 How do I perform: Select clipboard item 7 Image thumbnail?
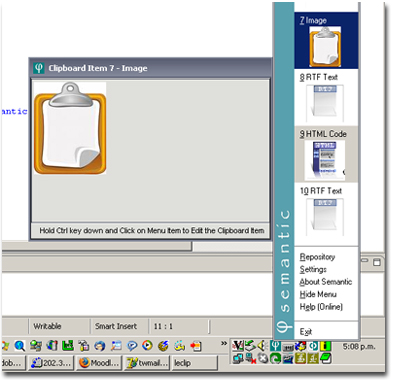tap(326, 41)
